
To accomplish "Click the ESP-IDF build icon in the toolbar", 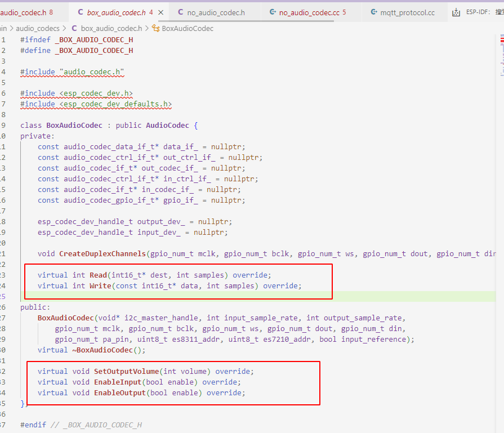I will [x=456, y=12].
